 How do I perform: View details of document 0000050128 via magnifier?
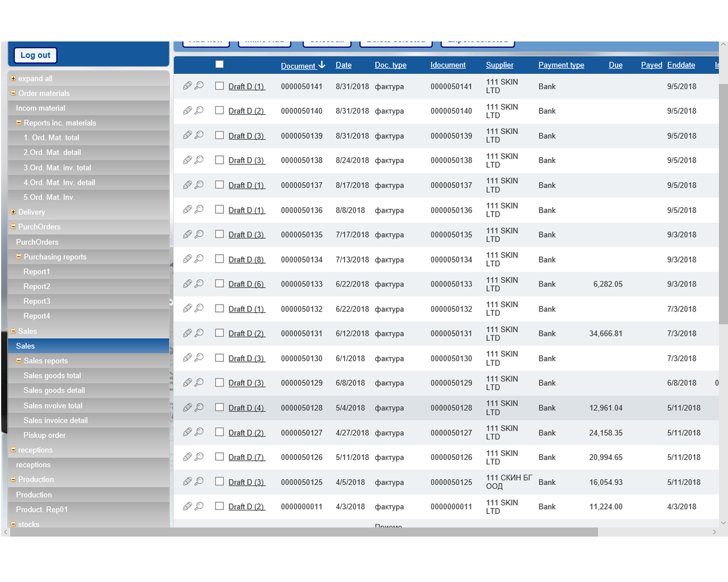click(199, 408)
